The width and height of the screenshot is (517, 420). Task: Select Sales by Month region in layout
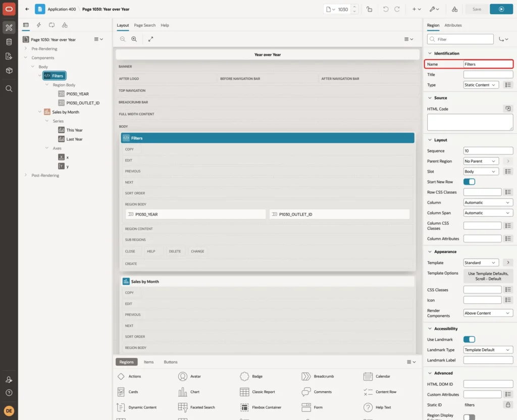click(268, 282)
